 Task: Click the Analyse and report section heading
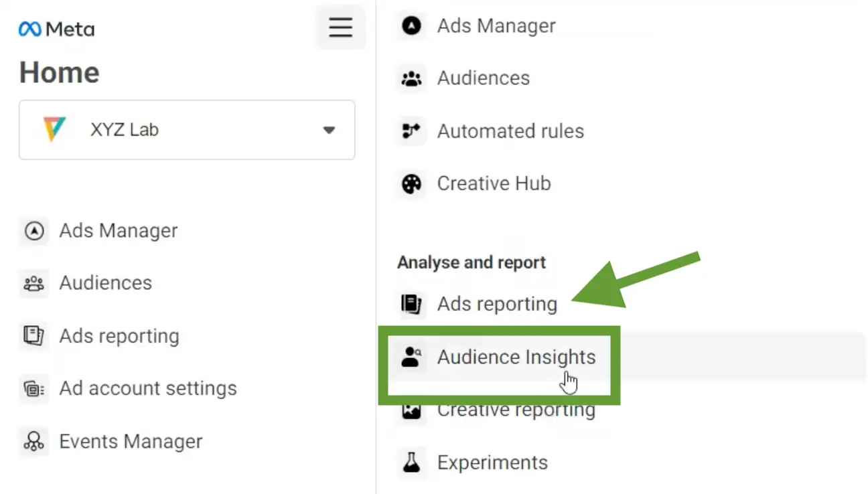point(472,262)
